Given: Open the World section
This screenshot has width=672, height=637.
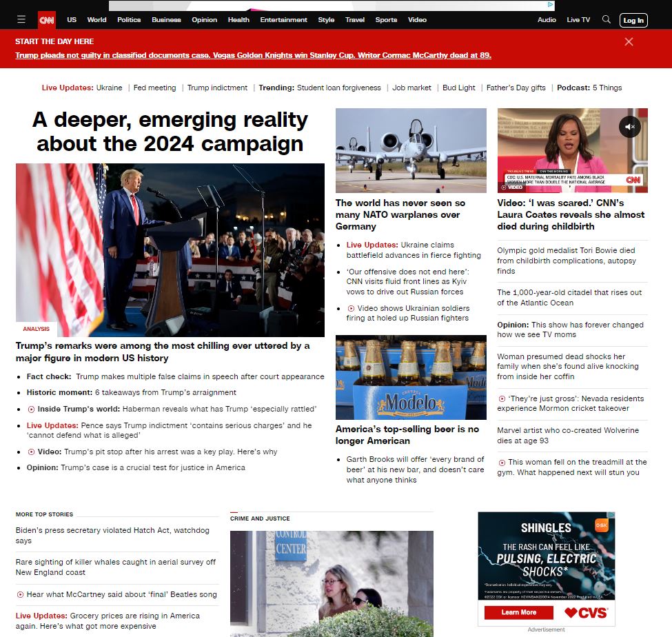Looking at the screenshot, I should 97,20.
